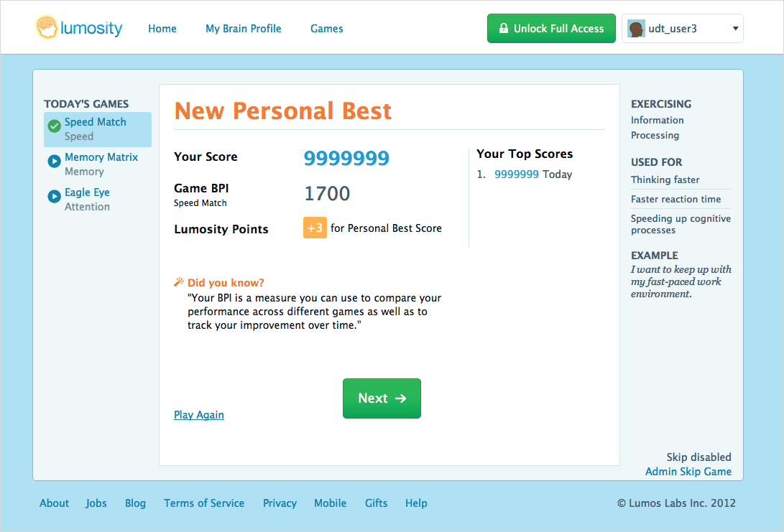Viewport: 784px width, 532px height.
Task: Click the Unlock Full Access button
Action: point(551,29)
